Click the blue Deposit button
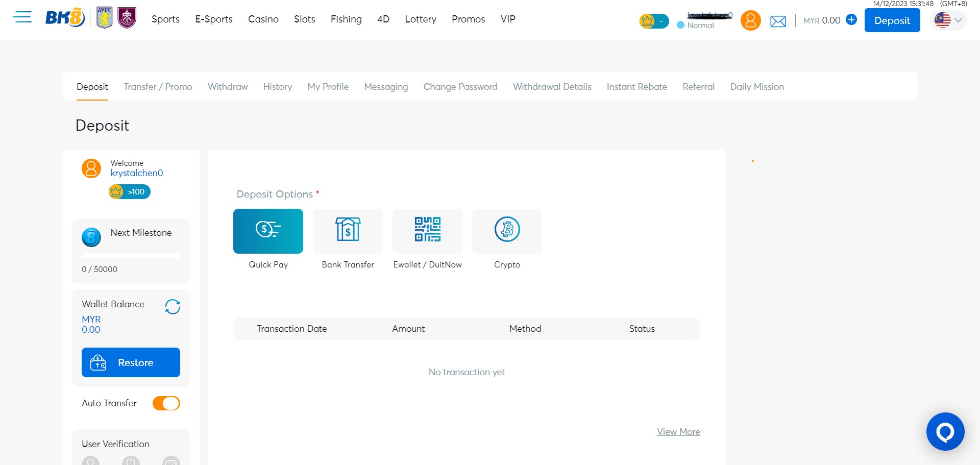The width and height of the screenshot is (980, 465). 892,20
